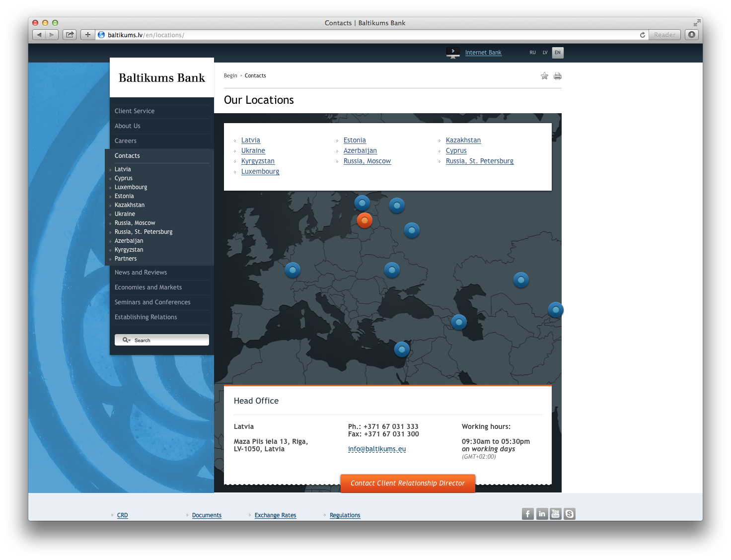Click the add bookmark plus button
The height and width of the screenshot is (560, 731).
click(88, 35)
